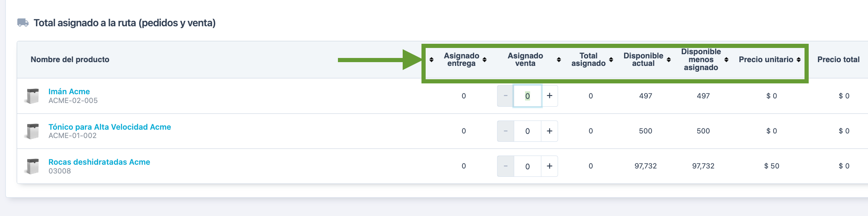Click the Tónico para Alta Velocidad product thumbnail
This screenshot has height=216, width=868.
pyautogui.click(x=32, y=131)
